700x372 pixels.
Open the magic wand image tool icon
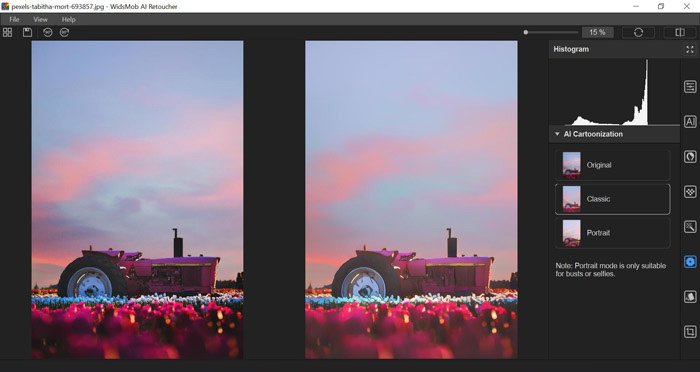point(690,227)
